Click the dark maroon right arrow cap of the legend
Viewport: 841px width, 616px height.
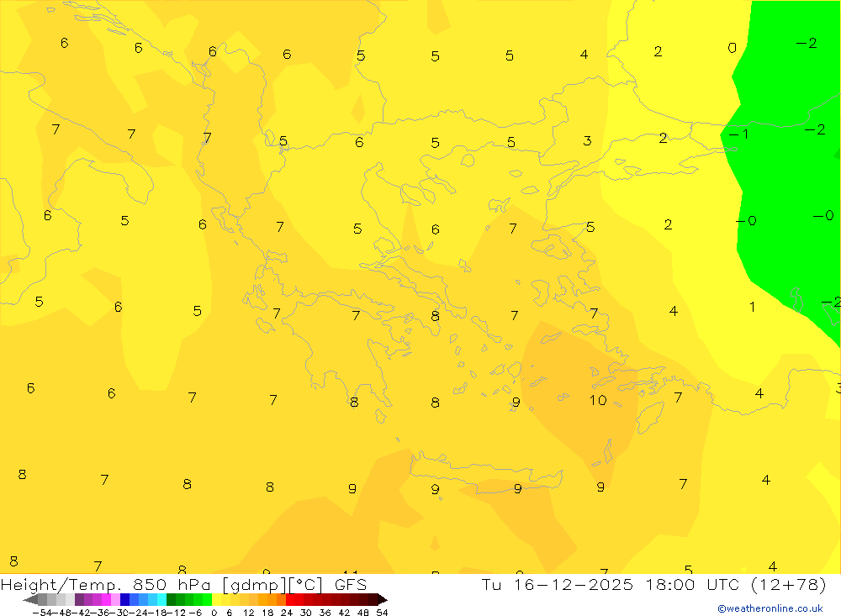pyautogui.click(x=383, y=599)
